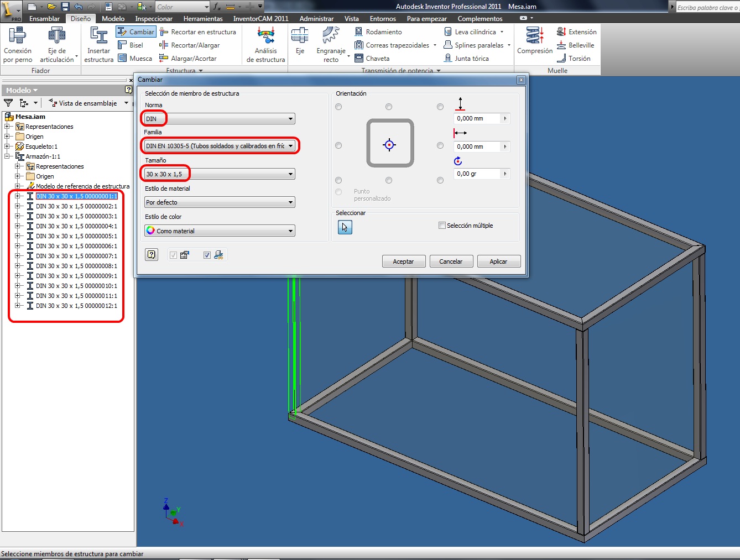Expand the Esqueleto:1 tree node
The height and width of the screenshot is (560, 740).
[x=7, y=146]
